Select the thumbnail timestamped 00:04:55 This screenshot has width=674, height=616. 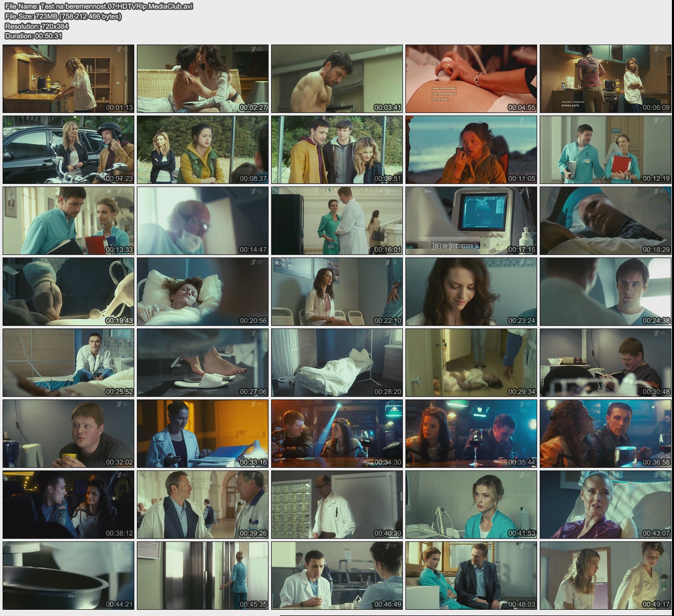(471, 79)
